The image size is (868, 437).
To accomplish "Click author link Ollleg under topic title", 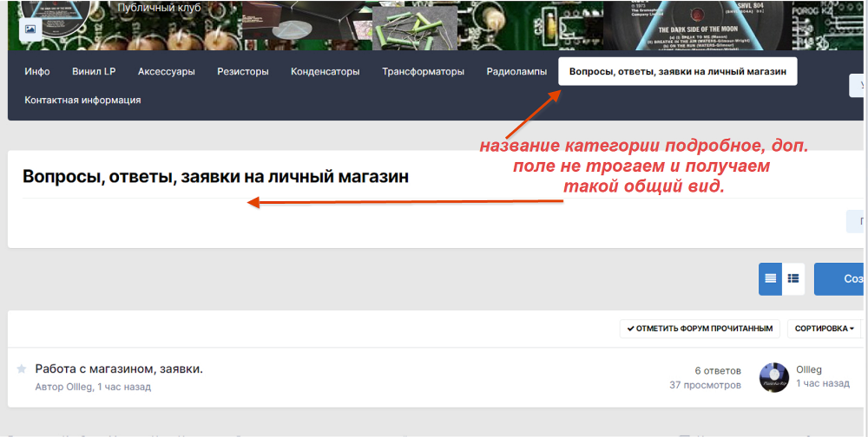I will point(79,387).
